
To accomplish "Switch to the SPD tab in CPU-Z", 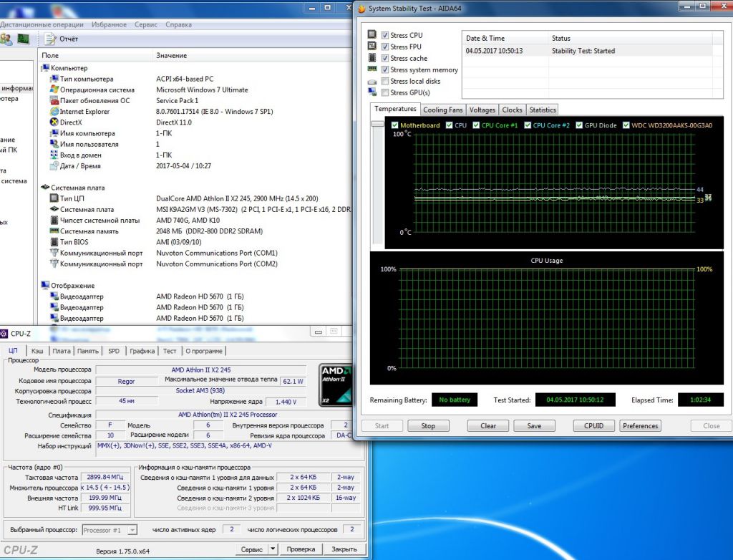I will coord(114,351).
